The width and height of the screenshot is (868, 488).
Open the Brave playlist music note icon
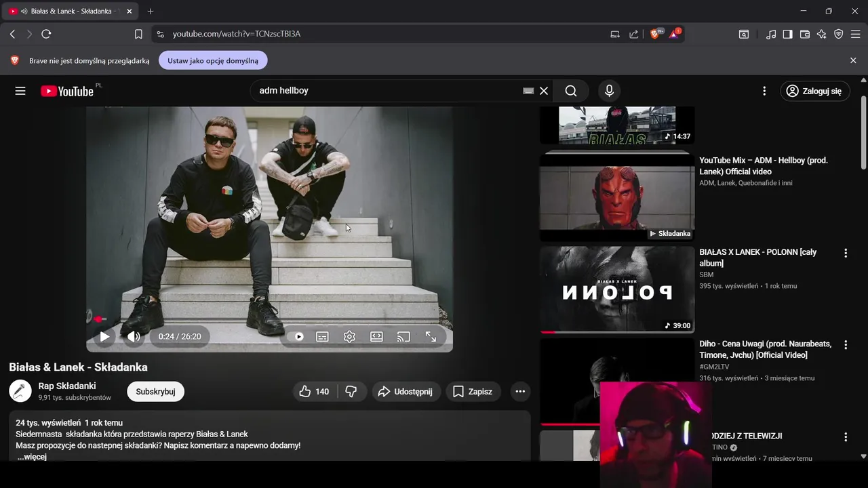click(771, 34)
